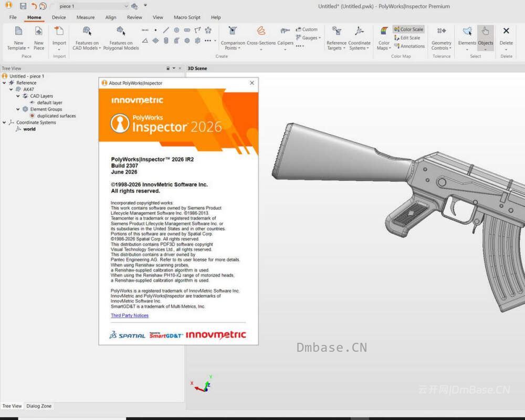
Task: Click the New Piece icon
Action: pos(38,31)
